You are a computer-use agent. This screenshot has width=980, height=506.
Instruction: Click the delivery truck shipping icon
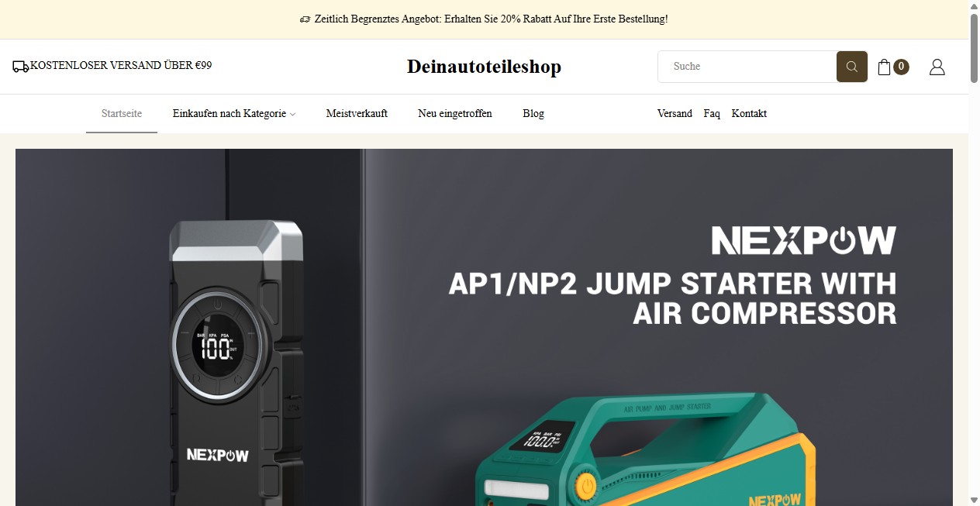coord(21,67)
